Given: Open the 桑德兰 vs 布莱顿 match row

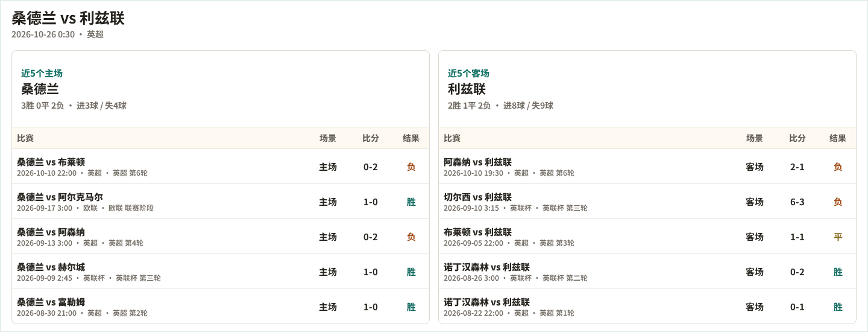Looking at the screenshot, I should [x=221, y=167].
